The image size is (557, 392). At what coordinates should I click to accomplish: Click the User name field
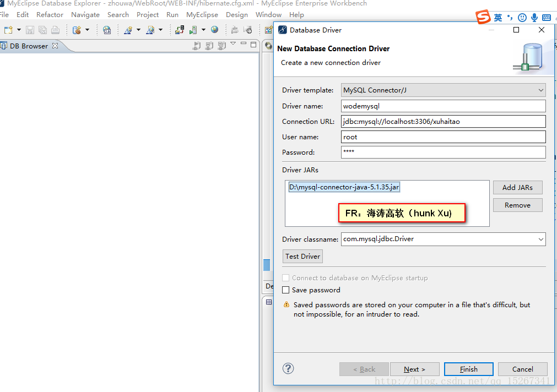tap(443, 137)
